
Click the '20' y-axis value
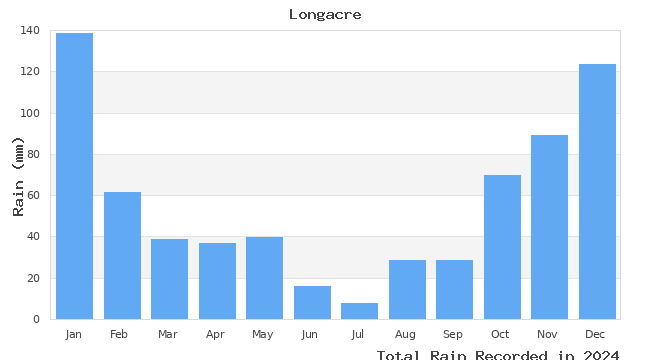click(33, 278)
